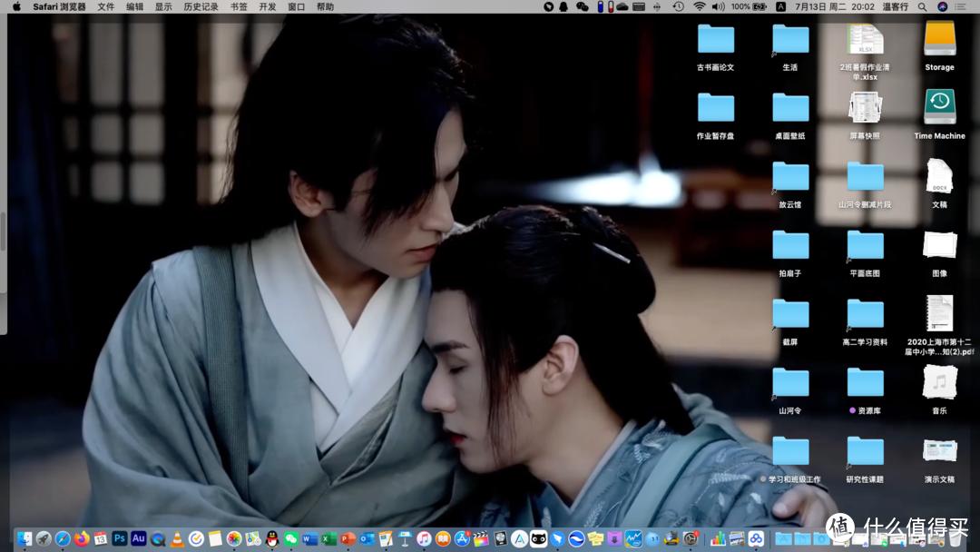Toggle the volume control in menu bar
Viewport: 980px width, 552px height.
point(718,6)
